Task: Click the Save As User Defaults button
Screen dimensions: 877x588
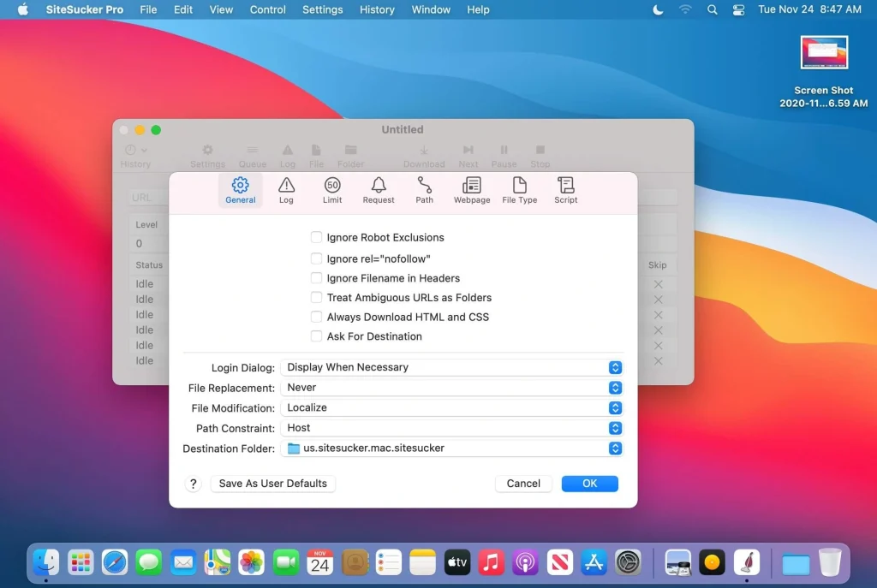Action: [272, 484]
